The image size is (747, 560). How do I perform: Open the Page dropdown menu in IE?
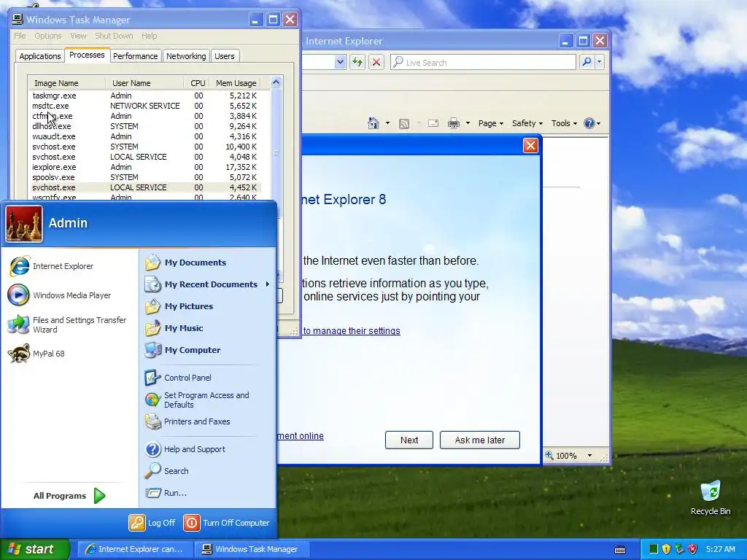coord(491,123)
